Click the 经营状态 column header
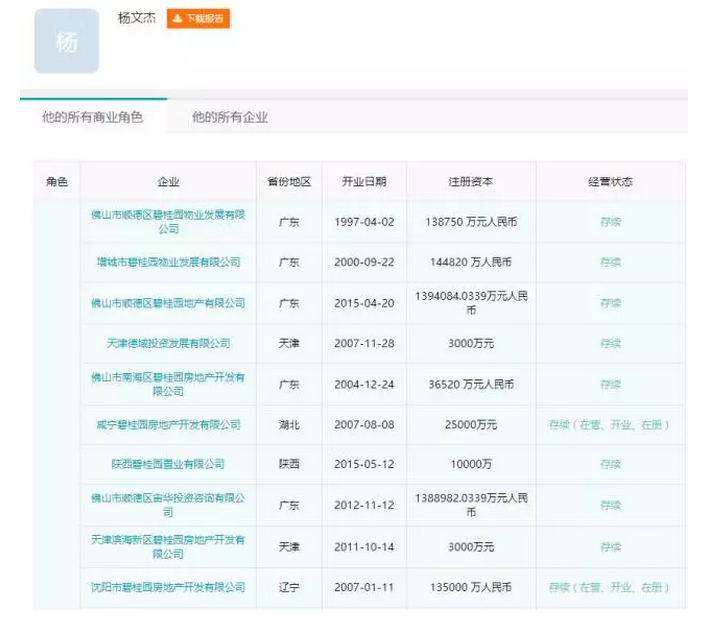 point(610,181)
